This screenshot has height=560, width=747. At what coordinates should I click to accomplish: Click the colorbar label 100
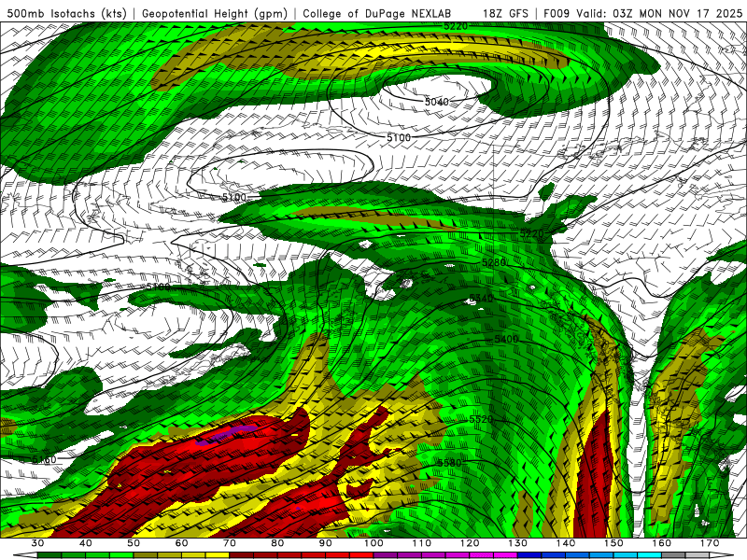tap(373, 543)
